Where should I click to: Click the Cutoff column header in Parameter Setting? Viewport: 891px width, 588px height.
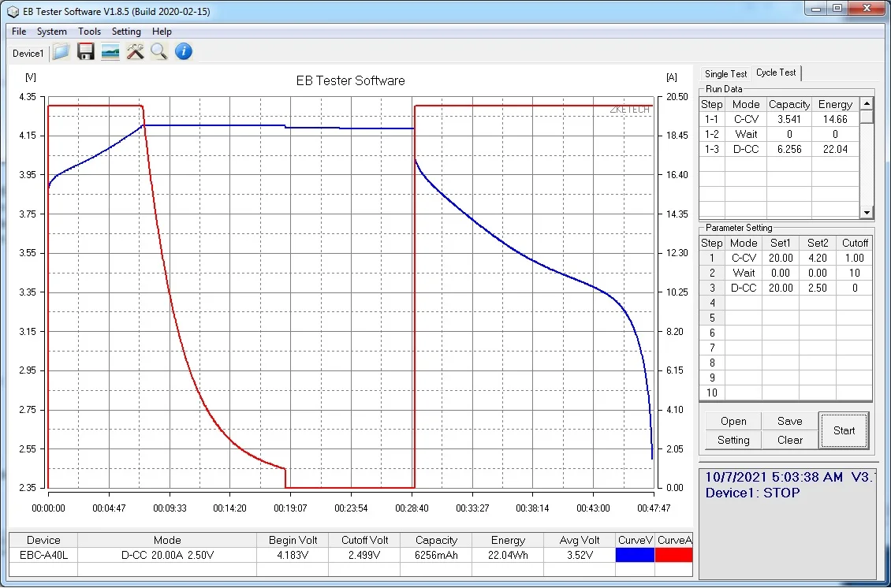pos(855,243)
